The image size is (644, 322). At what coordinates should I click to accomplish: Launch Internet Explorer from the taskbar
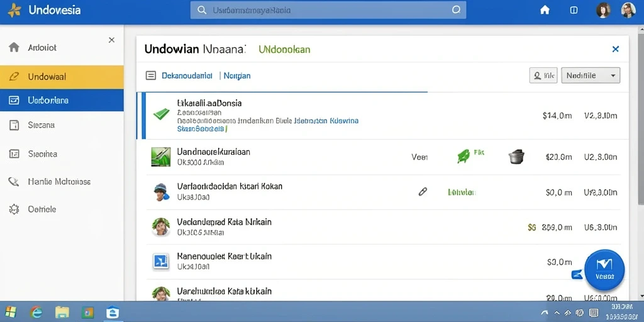36,312
